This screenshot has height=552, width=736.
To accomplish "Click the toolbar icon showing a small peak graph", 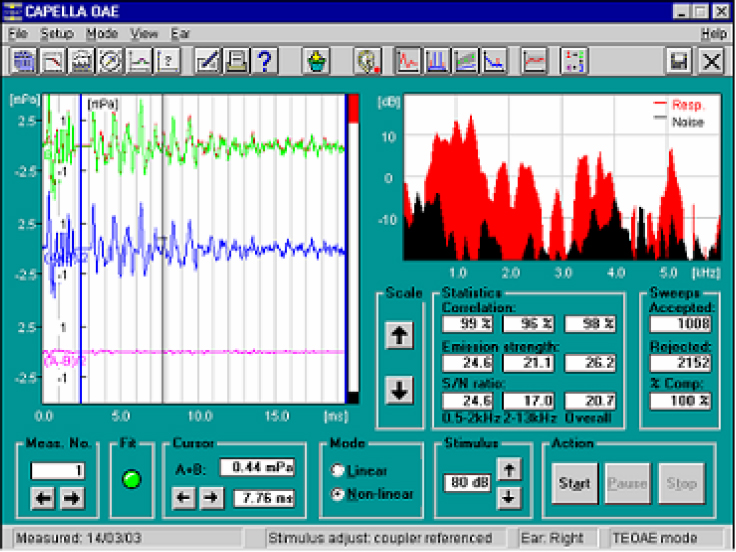I will pyautogui.click(x=139, y=61).
